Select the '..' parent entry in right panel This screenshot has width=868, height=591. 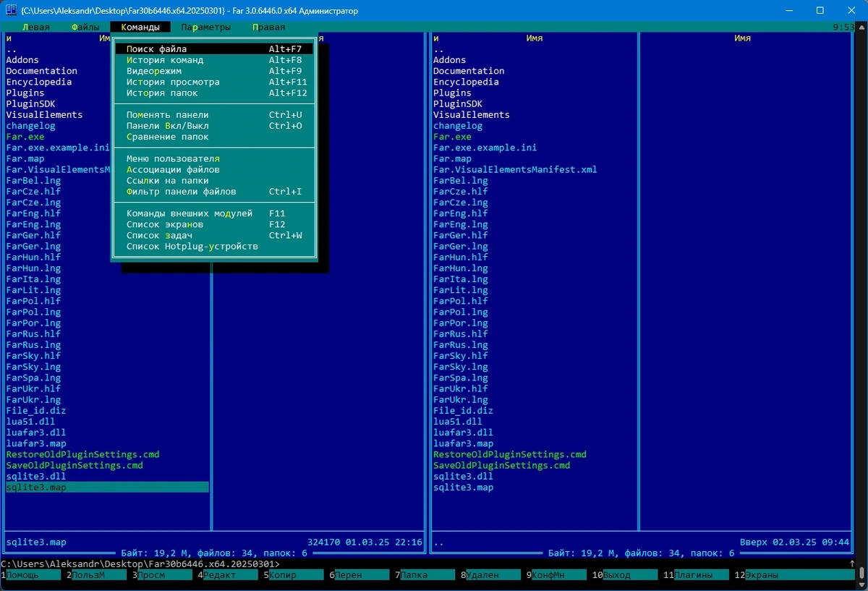438,49
